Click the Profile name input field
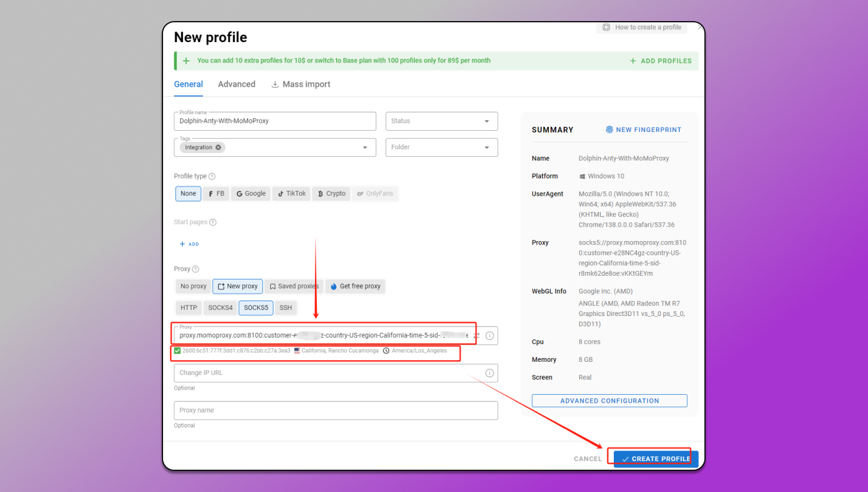This screenshot has height=492, width=868. pyautogui.click(x=275, y=121)
